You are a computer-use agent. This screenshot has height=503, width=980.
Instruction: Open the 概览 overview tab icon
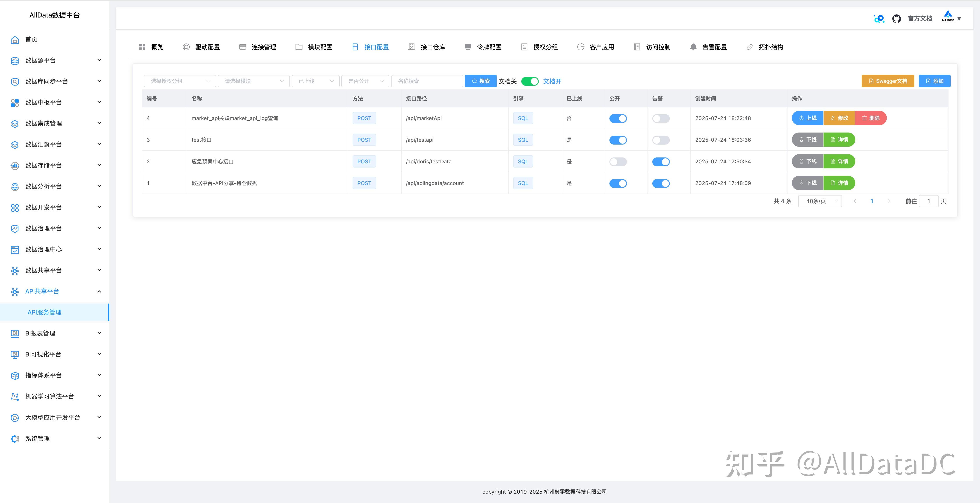pos(143,47)
